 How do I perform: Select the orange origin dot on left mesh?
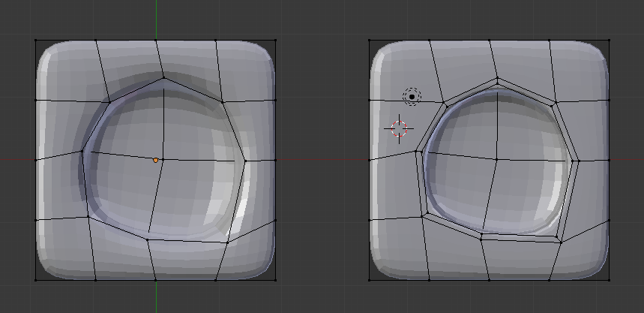point(155,161)
